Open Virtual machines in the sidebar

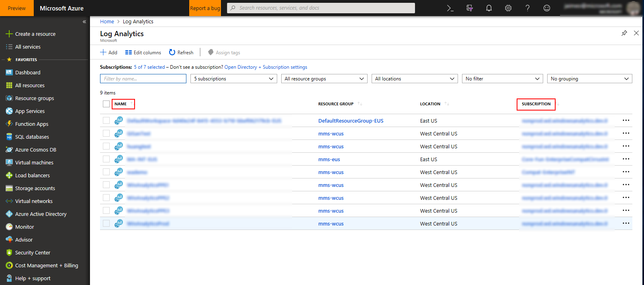click(34, 163)
